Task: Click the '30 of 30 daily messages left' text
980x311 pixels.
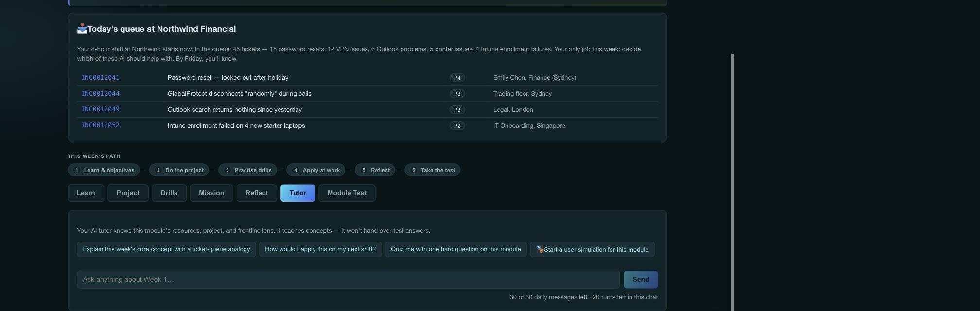Action: pos(548,297)
